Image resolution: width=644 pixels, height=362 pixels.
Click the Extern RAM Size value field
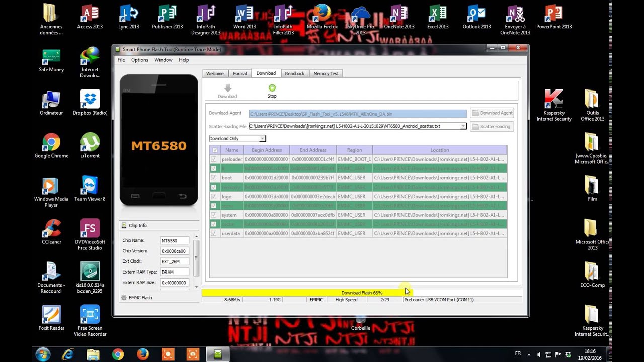click(175, 283)
